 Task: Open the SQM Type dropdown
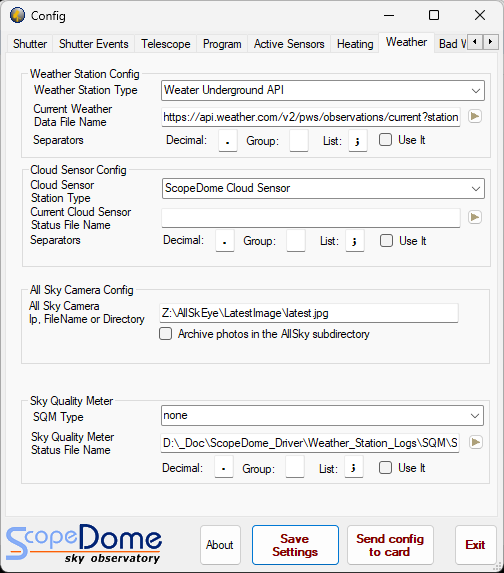click(322, 415)
